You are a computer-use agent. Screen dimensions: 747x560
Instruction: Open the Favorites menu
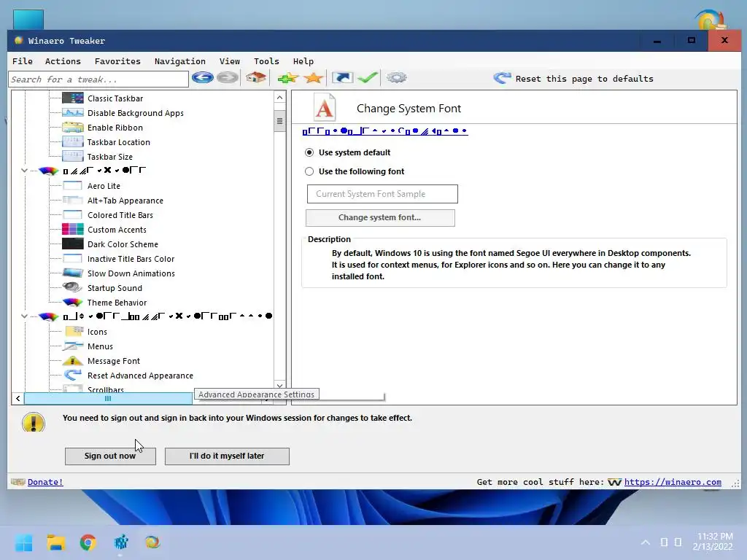(117, 61)
